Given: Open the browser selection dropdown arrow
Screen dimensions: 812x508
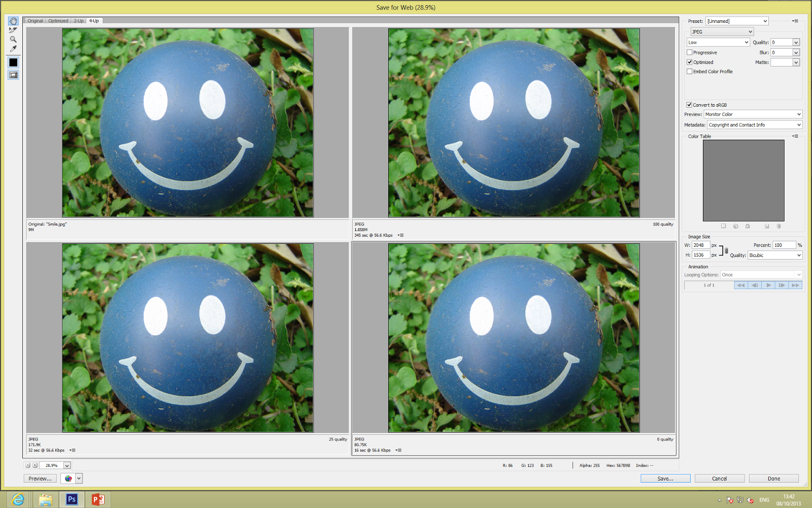Looking at the screenshot, I should coord(79,479).
